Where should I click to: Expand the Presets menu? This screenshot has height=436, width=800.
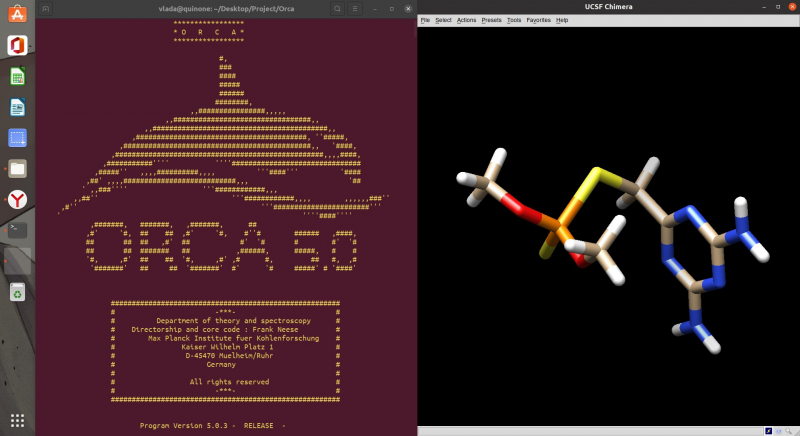point(491,20)
